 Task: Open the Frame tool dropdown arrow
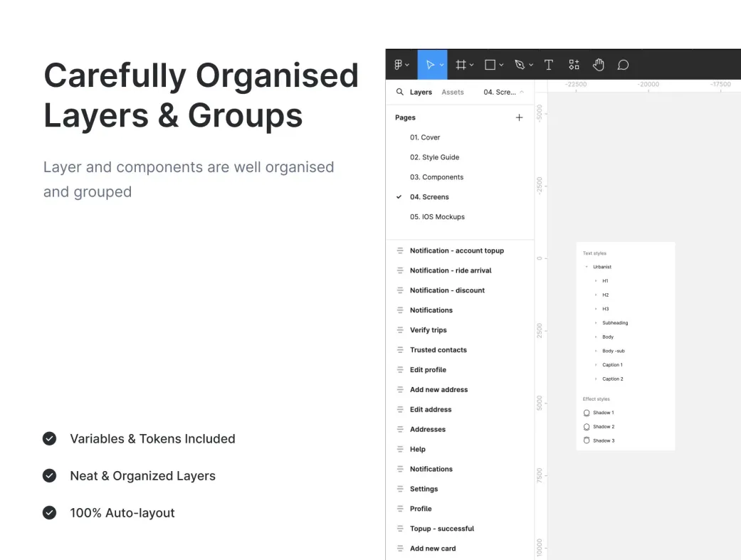pos(471,65)
